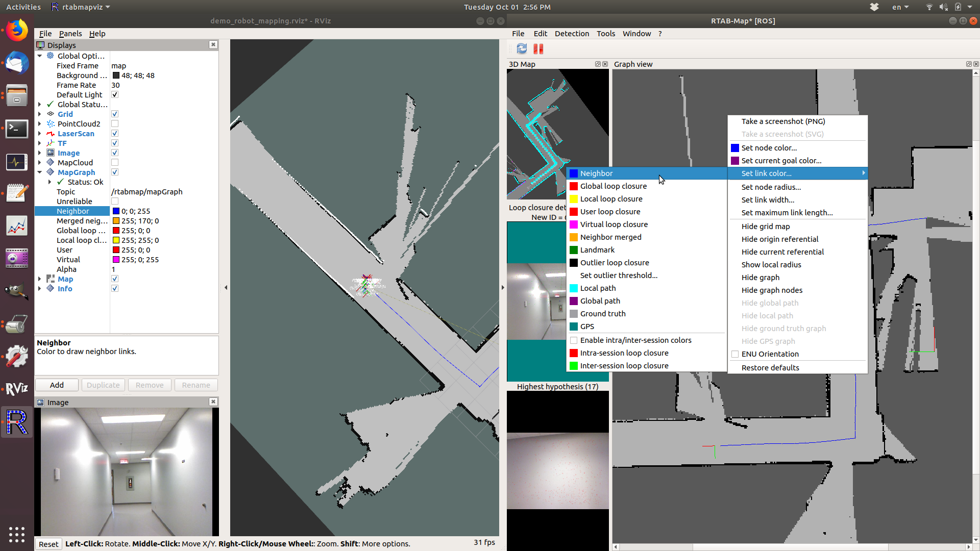Click the Neighbor blue color swatch property
Viewport: 980px width, 551px height.
pos(116,211)
